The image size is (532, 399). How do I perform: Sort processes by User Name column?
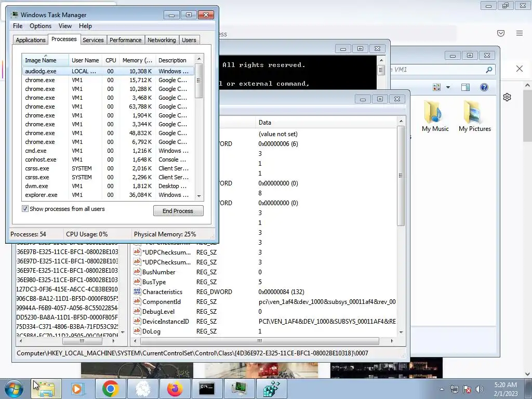point(85,60)
